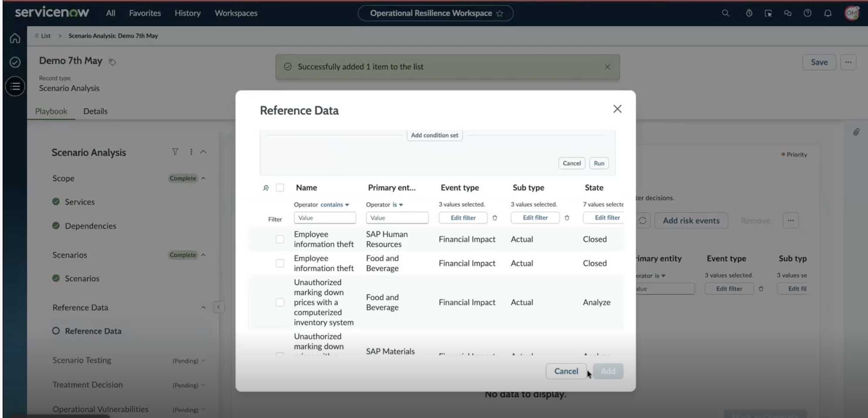Click Add condition set
Screen dimensions: 868x418
point(434,135)
